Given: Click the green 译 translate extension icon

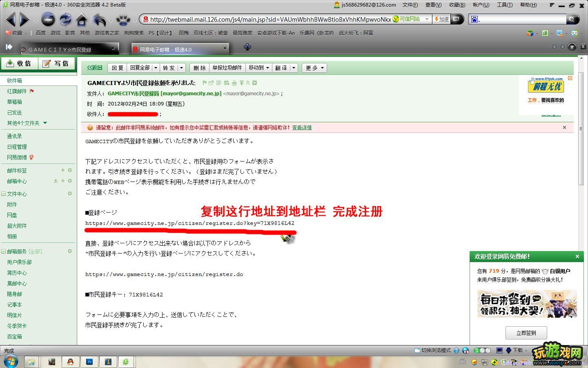Looking at the screenshot, I should click(x=545, y=33).
